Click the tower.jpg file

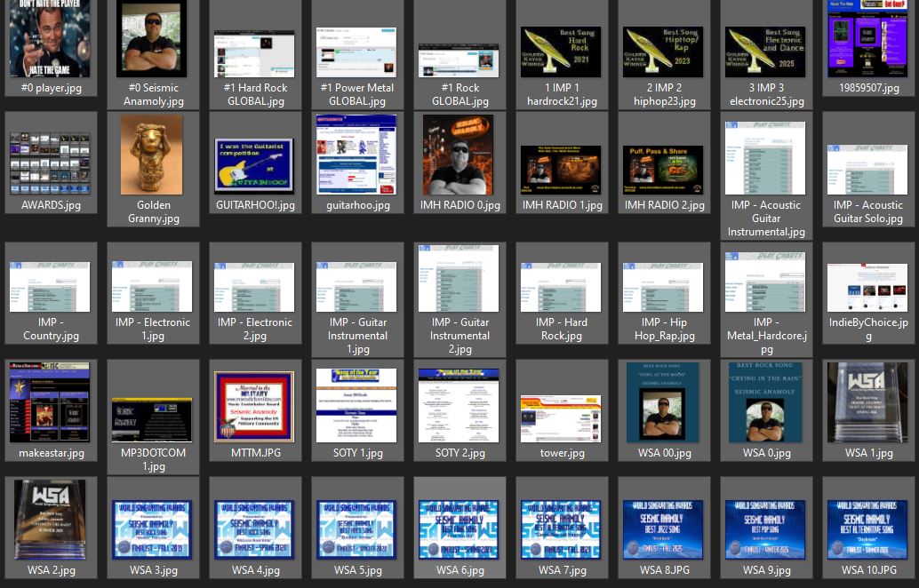tap(562, 418)
